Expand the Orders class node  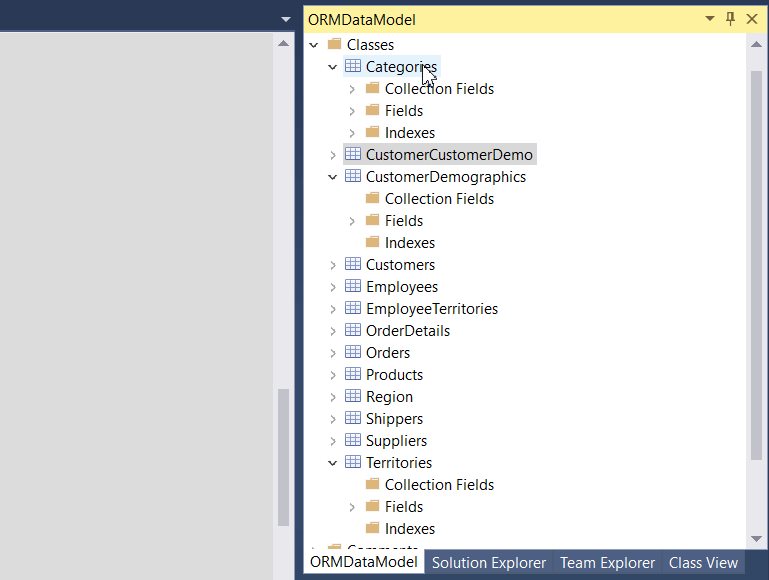coord(333,353)
